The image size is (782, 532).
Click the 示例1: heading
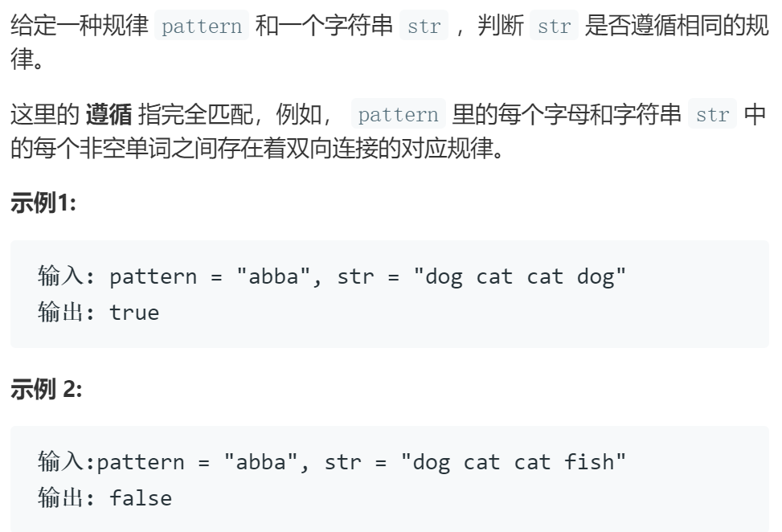43,203
